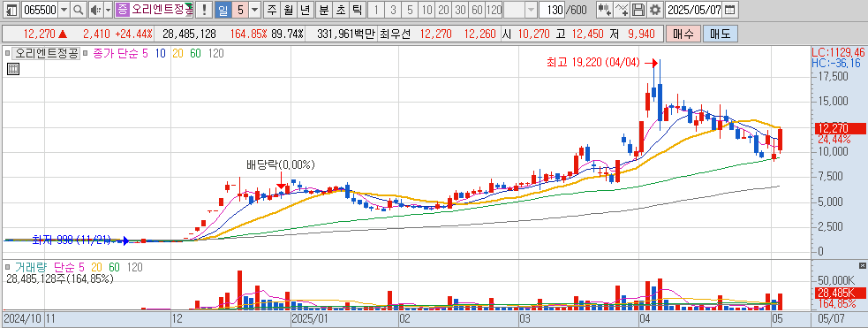Viewport: 868px width, 328px height.
Task: Select the 초 second chart period
Action: [x=341, y=10]
